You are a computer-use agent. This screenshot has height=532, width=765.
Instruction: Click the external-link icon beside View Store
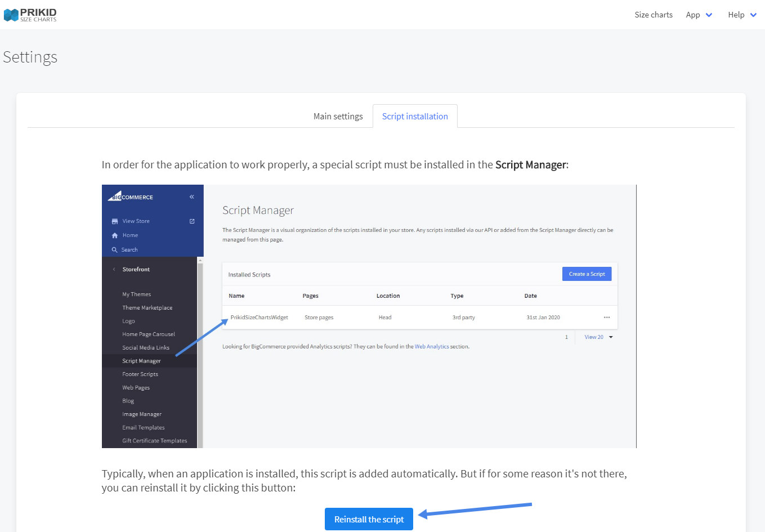click(192, 221)
